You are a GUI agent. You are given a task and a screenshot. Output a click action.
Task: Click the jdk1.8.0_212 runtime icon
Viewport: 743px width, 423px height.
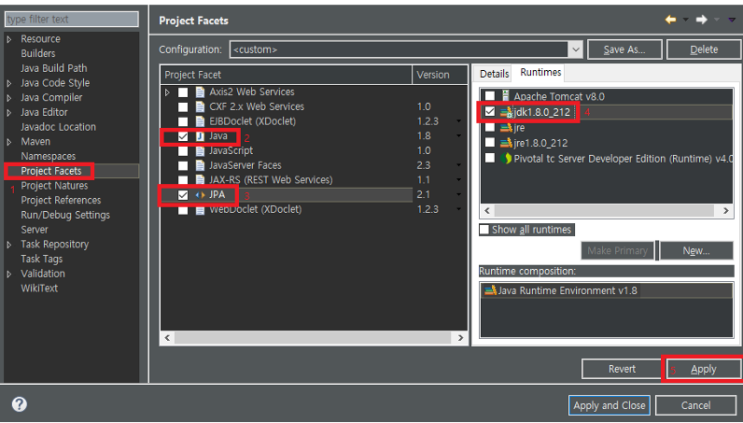point(507,112)
